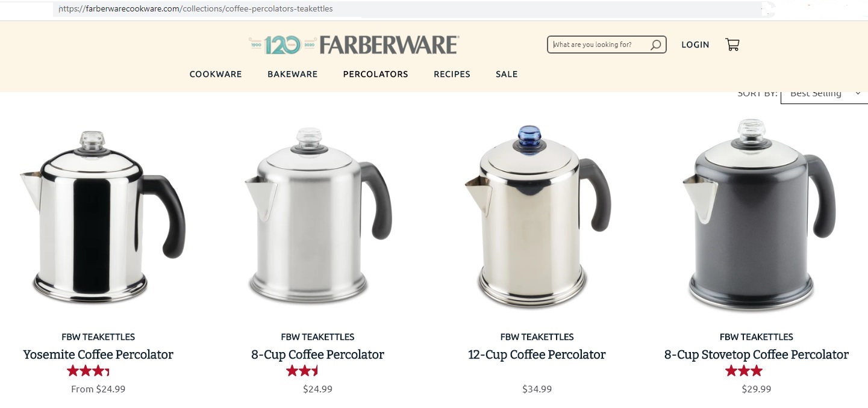Expand the Sort By Best Selling dropdown

[824, 94]
